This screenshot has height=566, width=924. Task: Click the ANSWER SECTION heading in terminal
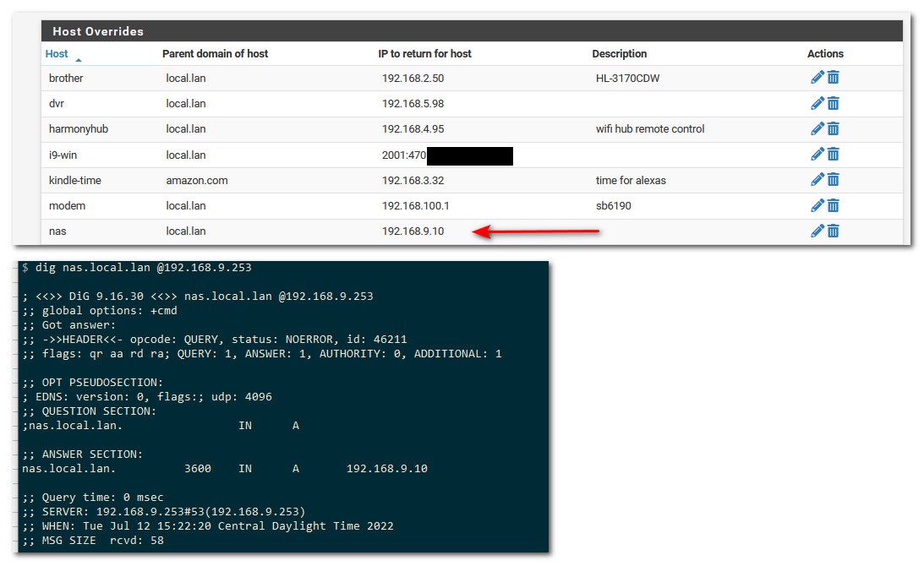point(83,454)
